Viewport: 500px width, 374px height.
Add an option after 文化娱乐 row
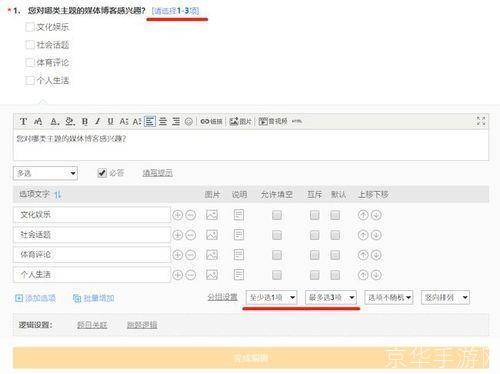tap(177, 215)
